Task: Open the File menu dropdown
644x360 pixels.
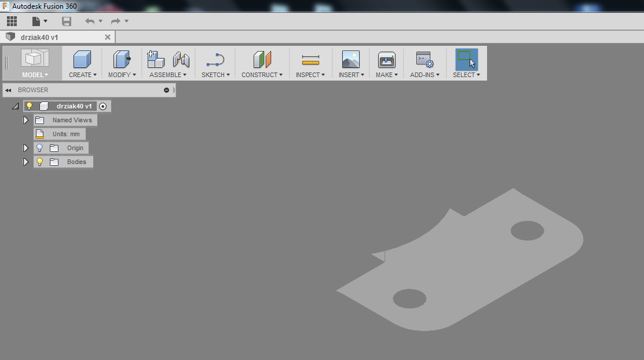Action: [x=39, y=21]
